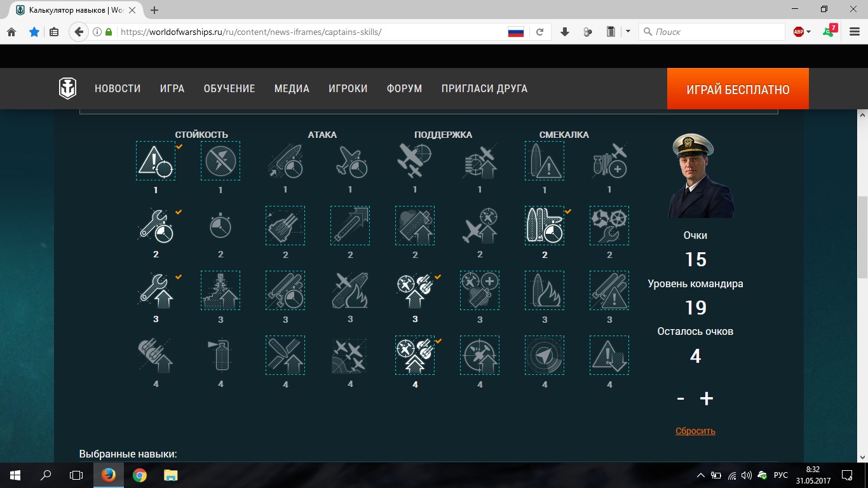868x488 pixels.
Task: Select level 3 plane over burning carrier skill
Action: tap(350, 290)
